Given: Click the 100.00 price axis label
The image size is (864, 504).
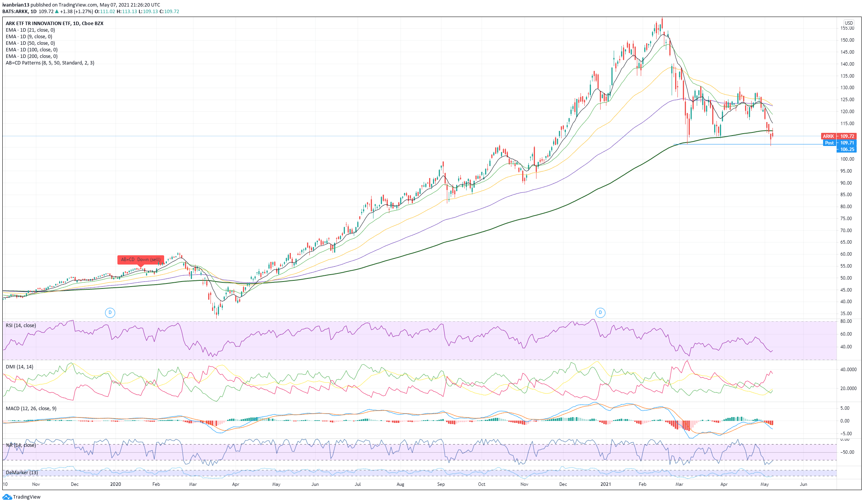Looking at the screenshot, I should [847, 159].
